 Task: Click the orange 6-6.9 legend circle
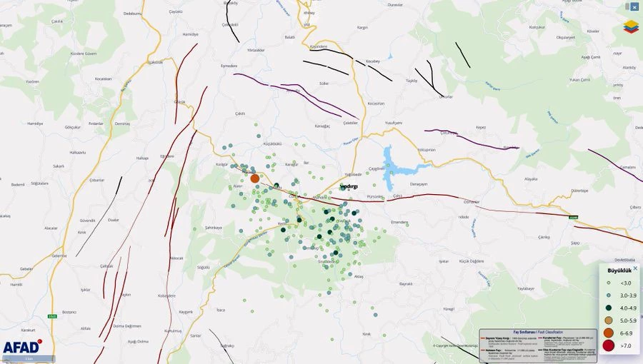pyautogui.click(x=609, y=333)
